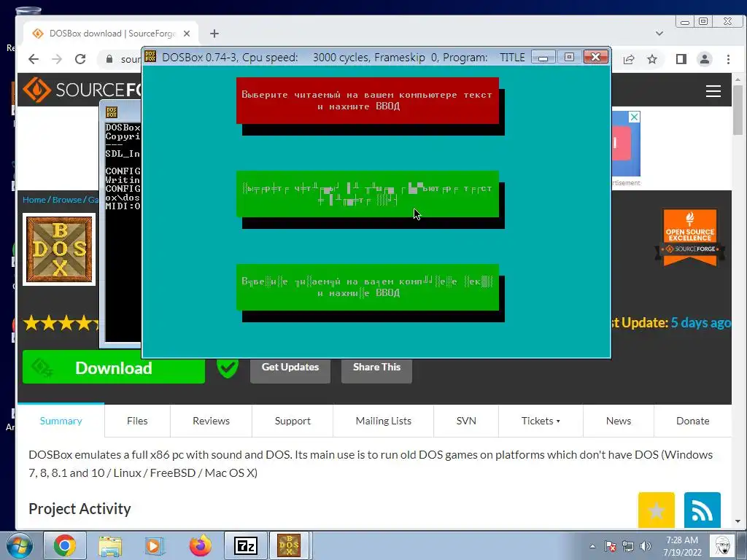Open SourceForge hamburger menu
This screenshot has width=747, height=560.
click(713, 91)
